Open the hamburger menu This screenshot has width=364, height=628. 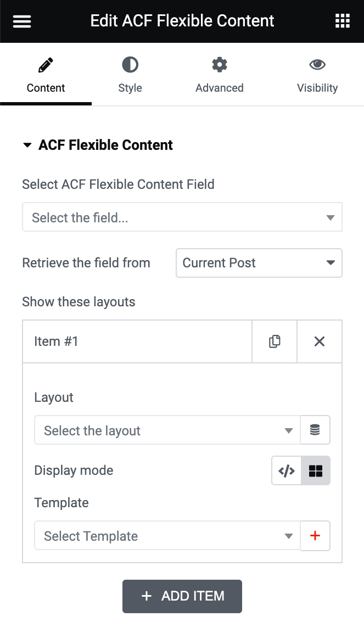[x=21, y=21]
